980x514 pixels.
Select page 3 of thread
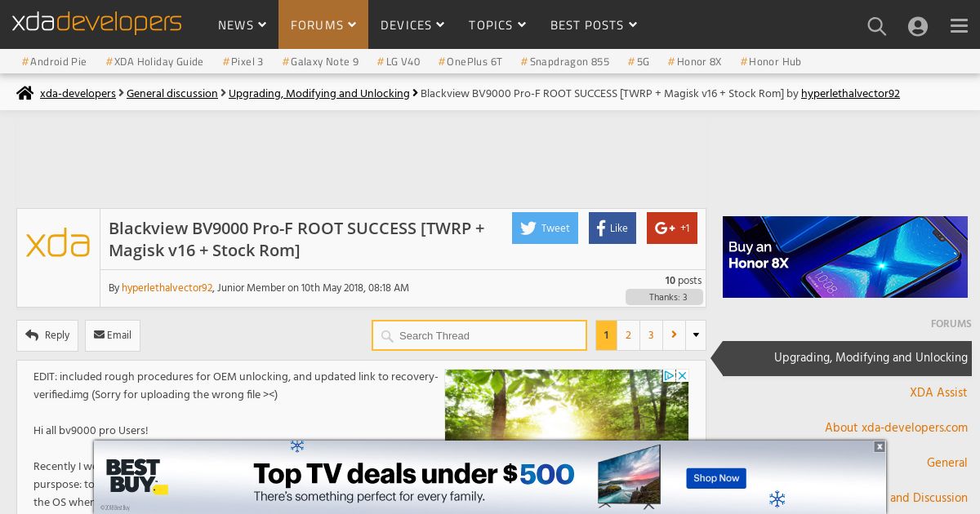click(x=651, y=335)
